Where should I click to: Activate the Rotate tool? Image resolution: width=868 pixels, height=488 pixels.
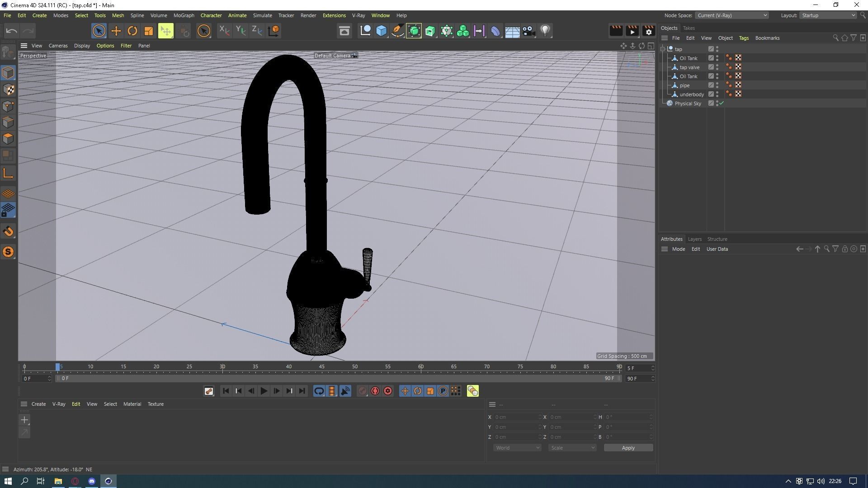point(132,31)
